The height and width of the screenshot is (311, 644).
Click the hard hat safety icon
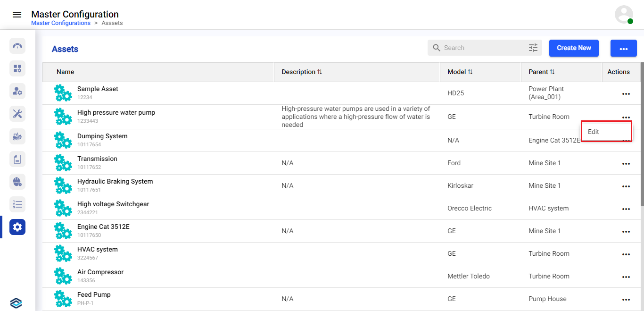[x=17, y=182]
